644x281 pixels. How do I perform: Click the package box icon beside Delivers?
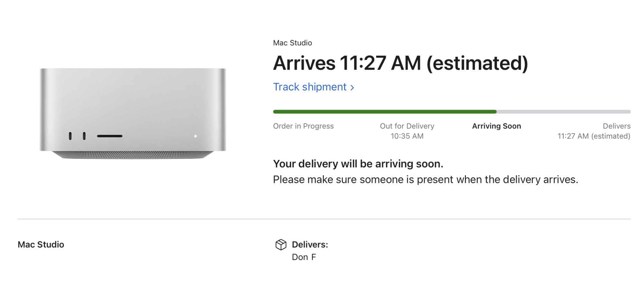[281, 245]
